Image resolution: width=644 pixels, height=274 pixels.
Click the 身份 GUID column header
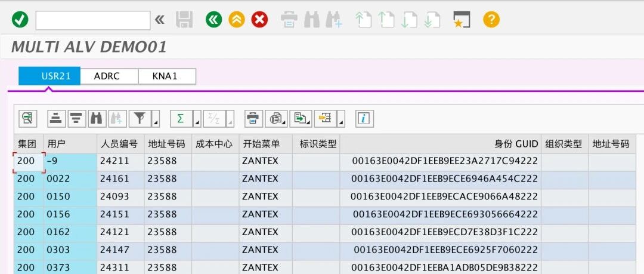pos(440,144)
